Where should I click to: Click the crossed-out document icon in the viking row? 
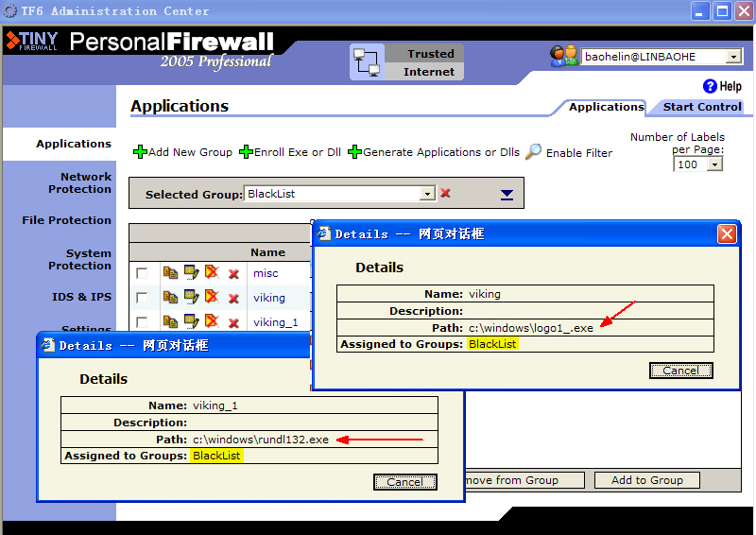pyautogui.click(x=212, y=296)
